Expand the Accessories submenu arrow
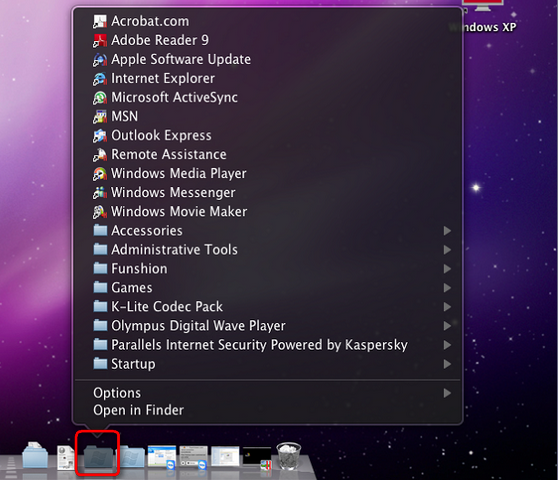The height and width of the screenshot is (480, 558). (447, 231)
